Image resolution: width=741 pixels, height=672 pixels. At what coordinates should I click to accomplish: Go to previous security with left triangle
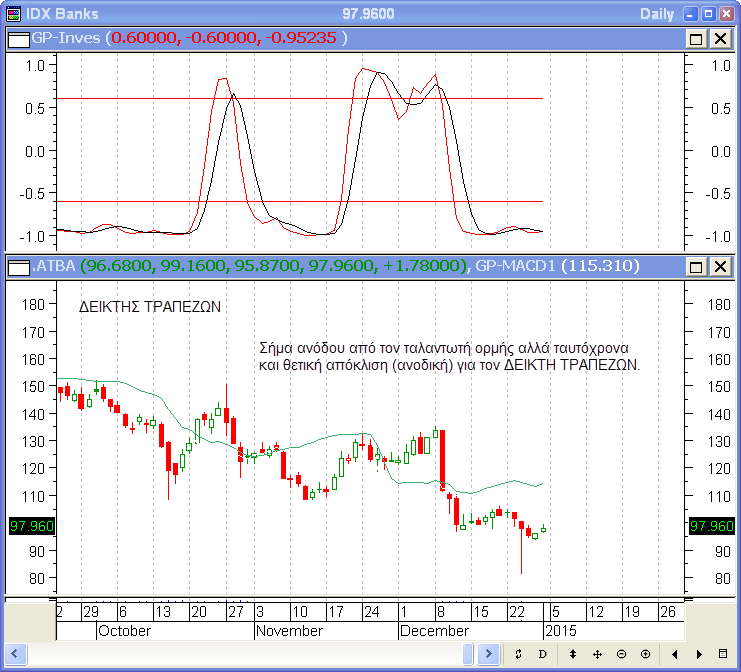coord(675,654)
